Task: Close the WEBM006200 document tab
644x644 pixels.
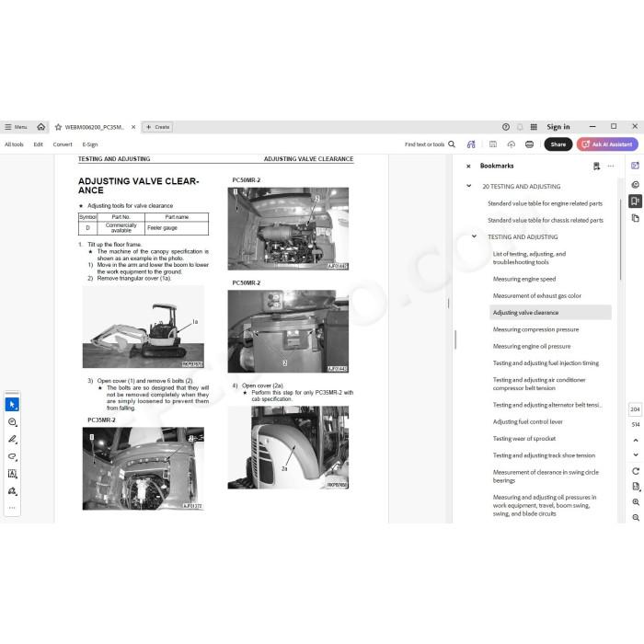Action: (133, 127)
